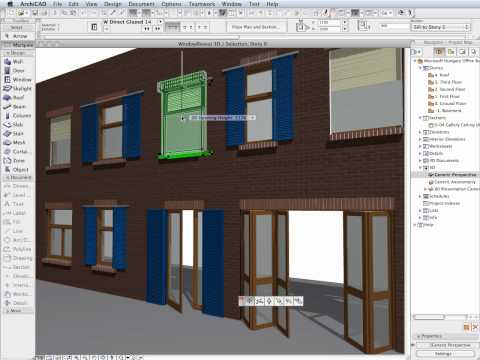
Task: Select the Level Dimension tool
Action: tap(18, 195)
